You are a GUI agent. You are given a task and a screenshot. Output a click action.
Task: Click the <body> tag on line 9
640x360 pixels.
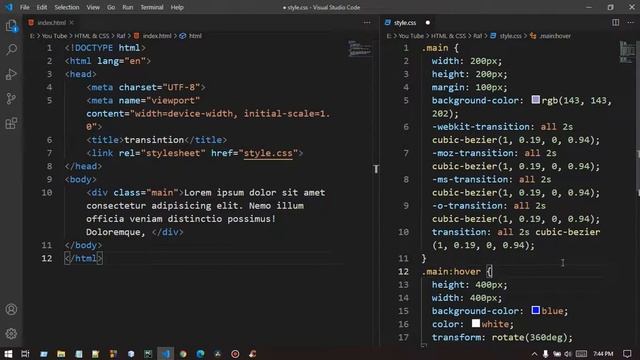point(80,179)
